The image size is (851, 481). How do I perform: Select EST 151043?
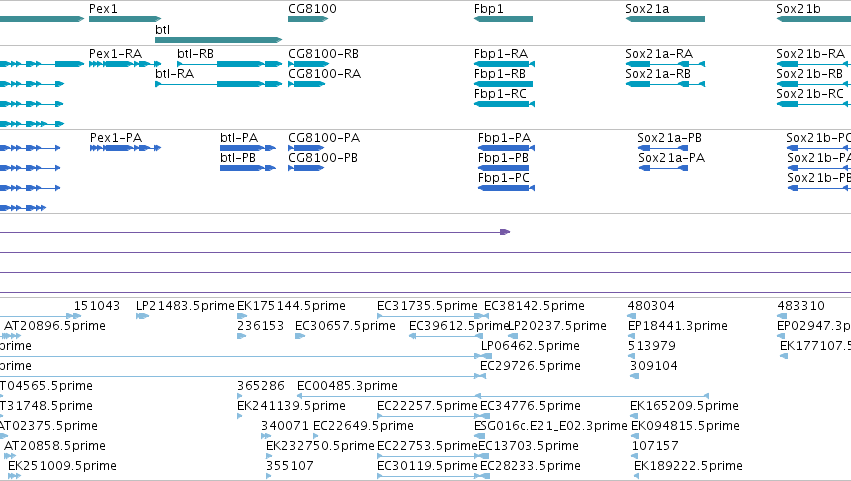click(97, 306)
